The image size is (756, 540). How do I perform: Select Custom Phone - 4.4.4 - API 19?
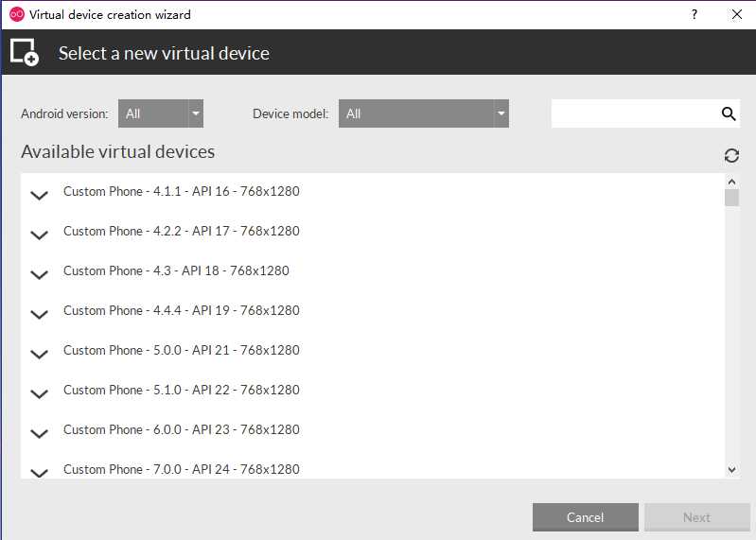tap(181, 310)
